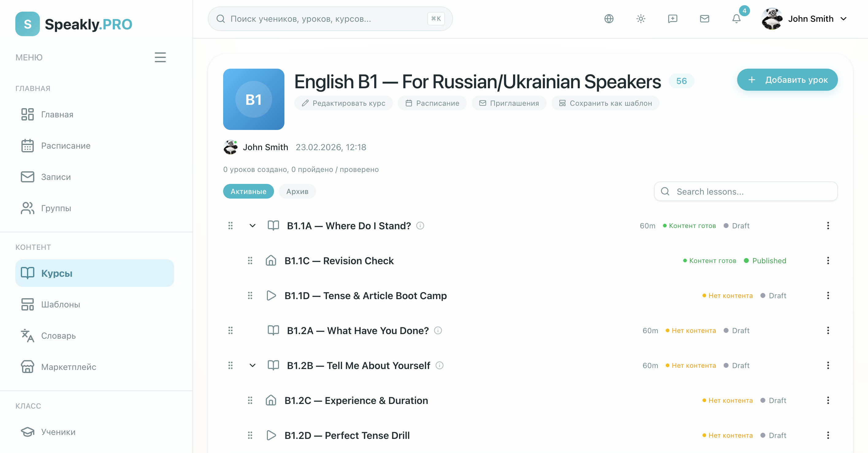Click B1.2A drag handle icon
Screen dimensions: 868x453
[230, 330]
